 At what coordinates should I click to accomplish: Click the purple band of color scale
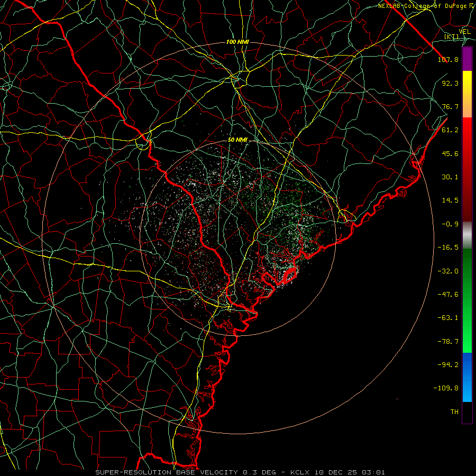pos(467,59)
